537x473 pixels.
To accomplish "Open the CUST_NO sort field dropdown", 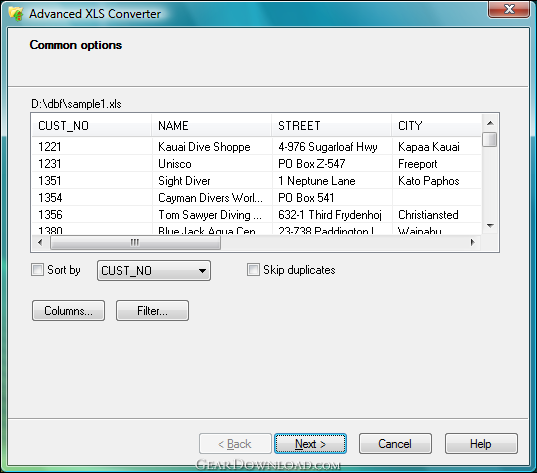I will 154,271.
